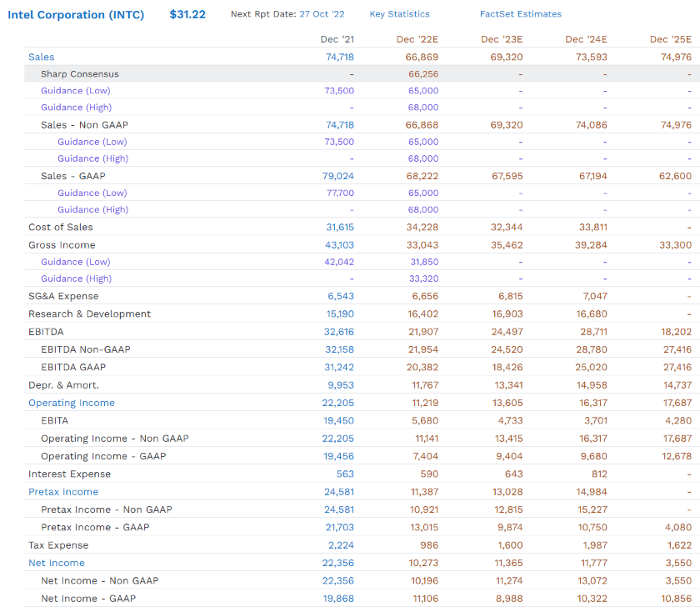Image resolution: width=700 pixels, height=607 pixels.
Task: Click the Net Income Dec '22E value 10,273
Action: (423, 563)
